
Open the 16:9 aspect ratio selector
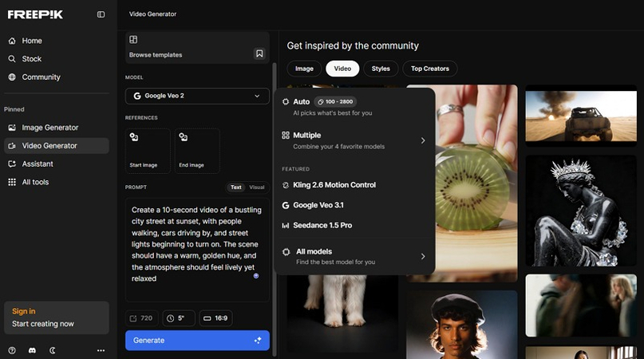215,318
